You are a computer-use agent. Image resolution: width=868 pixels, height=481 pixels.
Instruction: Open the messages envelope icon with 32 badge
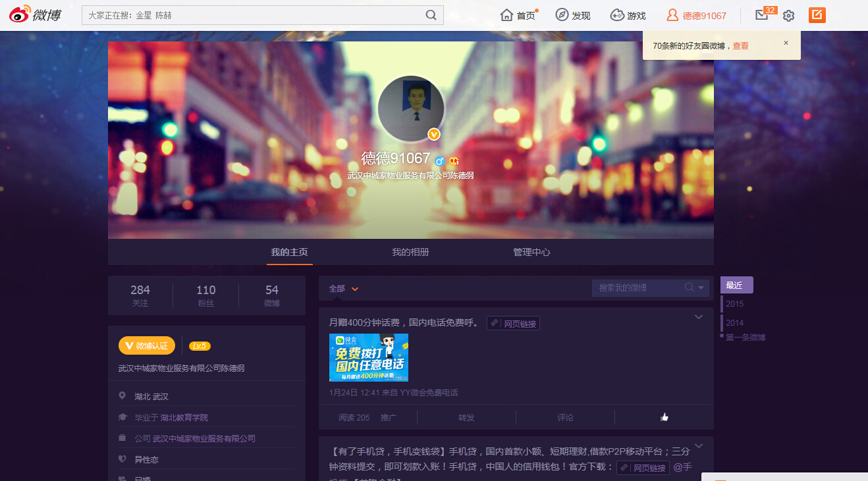click(x=762, y=15)
